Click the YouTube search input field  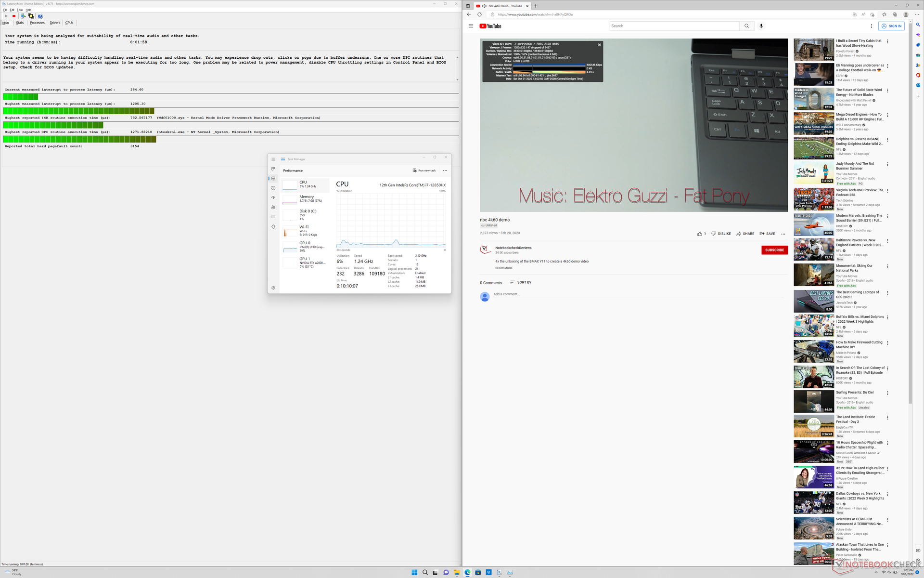pyautogui.click(x=674, y=26)
